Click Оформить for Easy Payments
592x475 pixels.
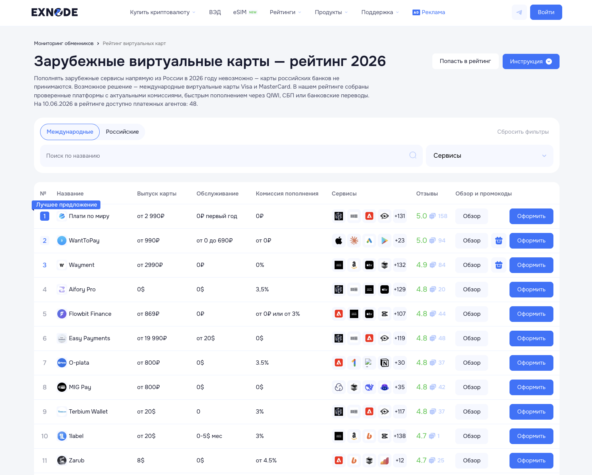tap(531, 338)
